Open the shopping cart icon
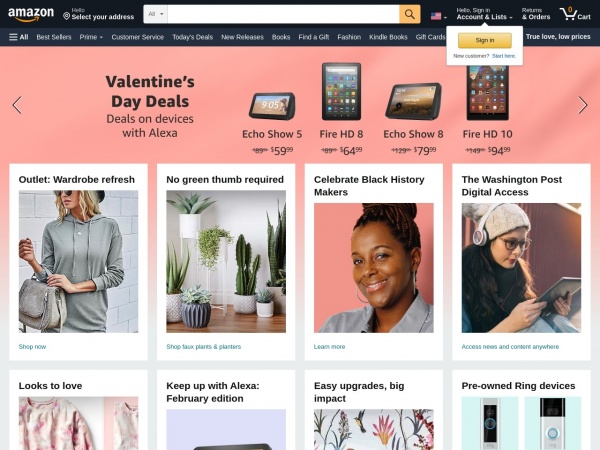Viewport: 600px width, 450px height. coord(575,14)
